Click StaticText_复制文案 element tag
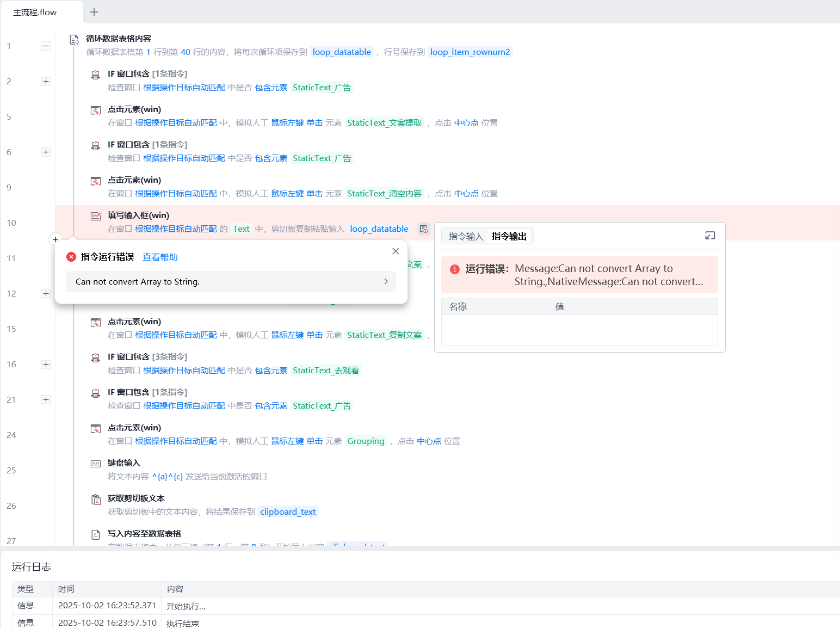 (x=385, y=335)
